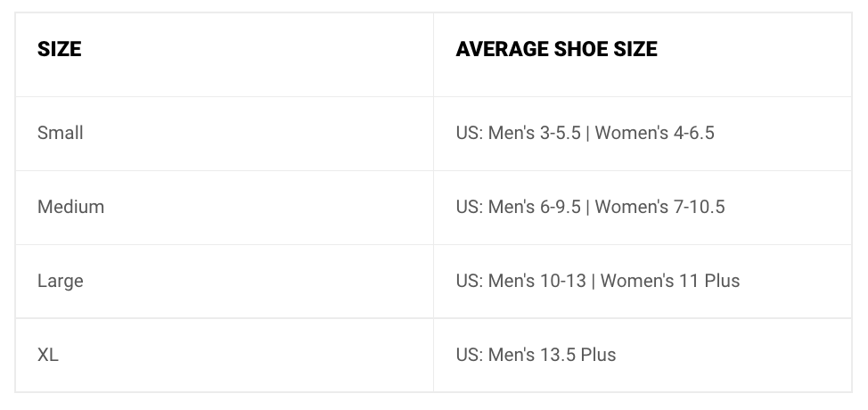Click the Women's 4-6.5 shoe size text

point(654,133)
